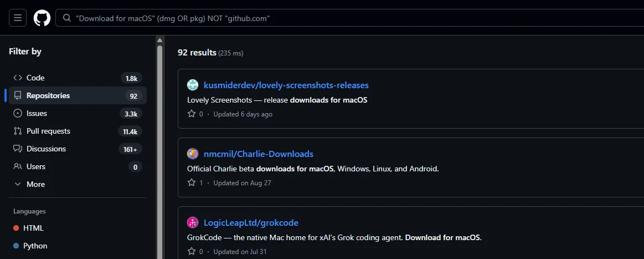Click the sidebar vertical scrollbar thumb
This screenshot has width=644, height=259.
click(160, 152)
